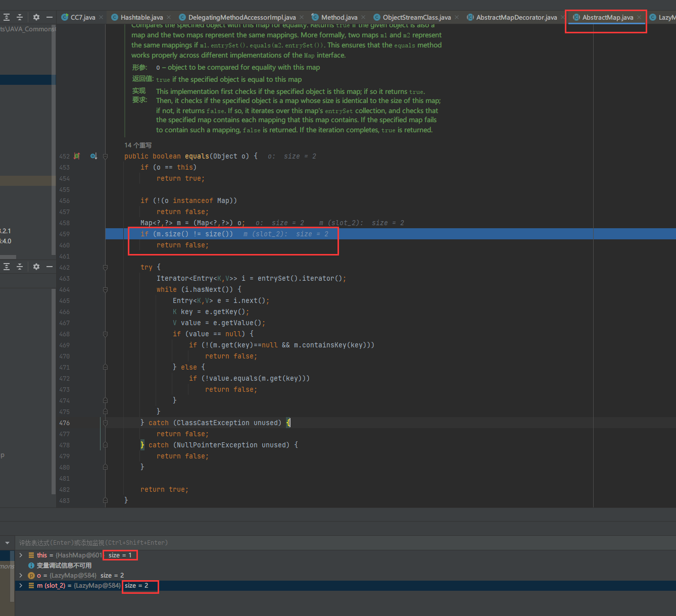Click the return true statement on line 482
This screenshot has width=676, height=616.
(x=165, y=490)
